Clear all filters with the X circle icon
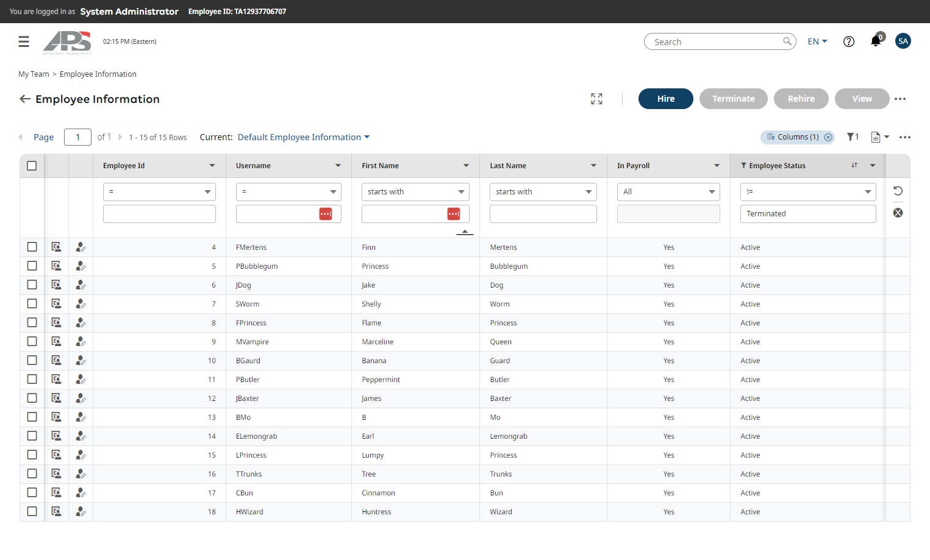The image size is (930, 560). click(x=898, y=213)
